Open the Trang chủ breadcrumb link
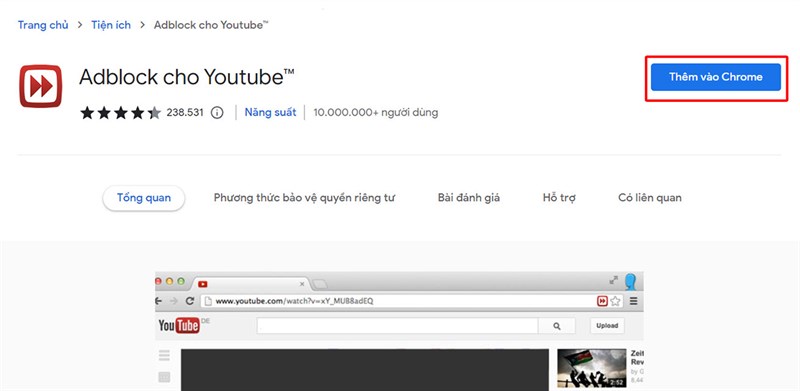800x391 pixels. (x=43, y=25)
